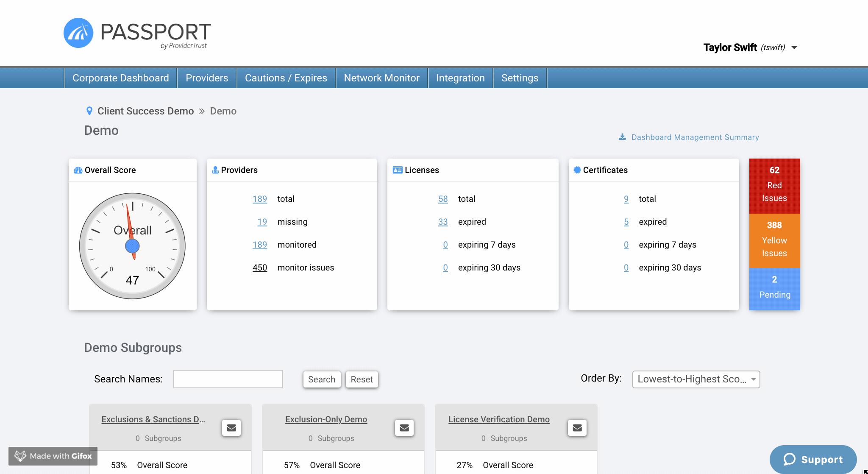The width and height of the screenshot is (868, 474).
Task: Email the Exclusions & Sanctions subgroup
Action: 231,428
